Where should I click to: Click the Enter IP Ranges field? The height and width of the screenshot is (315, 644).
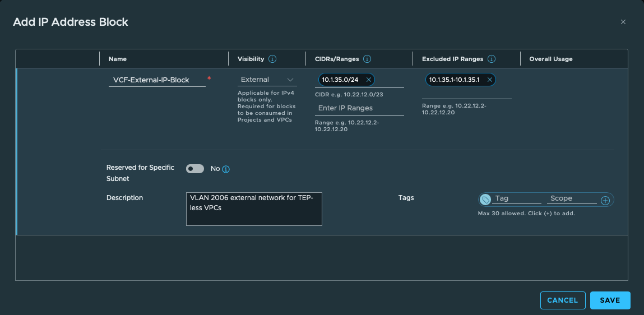coord(359,108)
